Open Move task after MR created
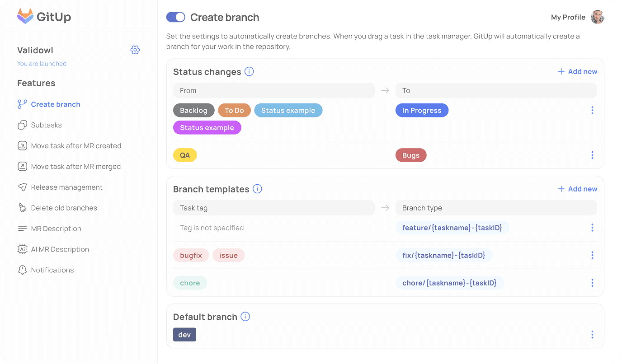Viewport: 622px width, 364px height. coord(22,145)
